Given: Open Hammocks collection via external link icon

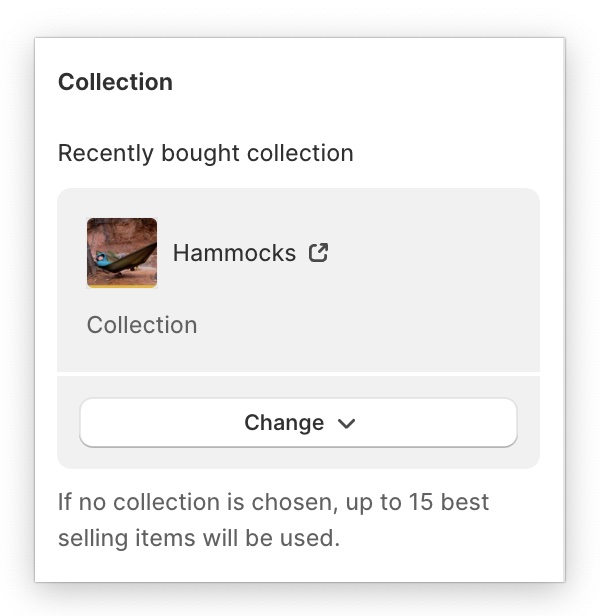Looking at the screenshot, I should [x=319, y=253].
